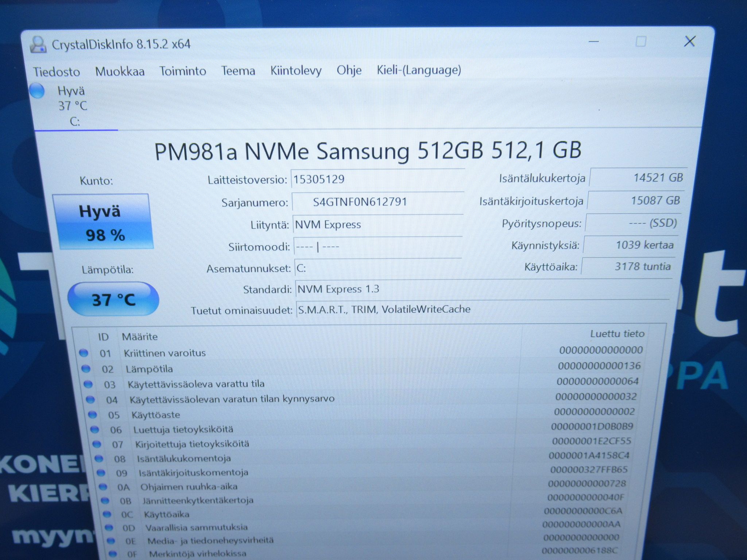Click raw value 00000001D0B0B9
Viewport: 747px width, 560px height.
tap(592, 426)
